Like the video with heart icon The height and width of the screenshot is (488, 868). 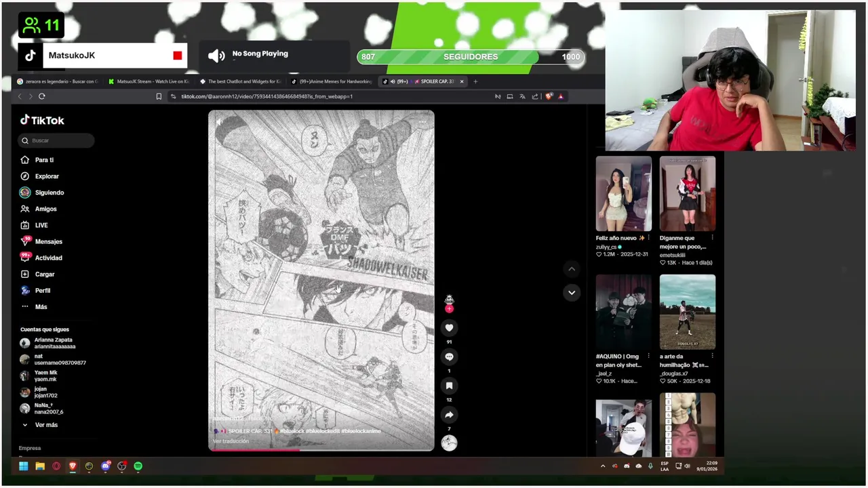(449, 328)
